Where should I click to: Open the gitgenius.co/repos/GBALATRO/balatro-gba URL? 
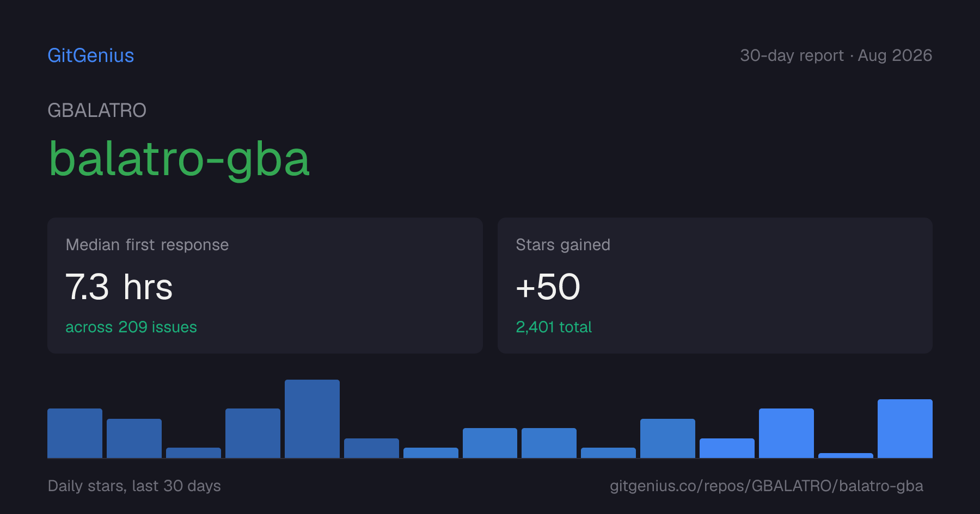(767, 486)
